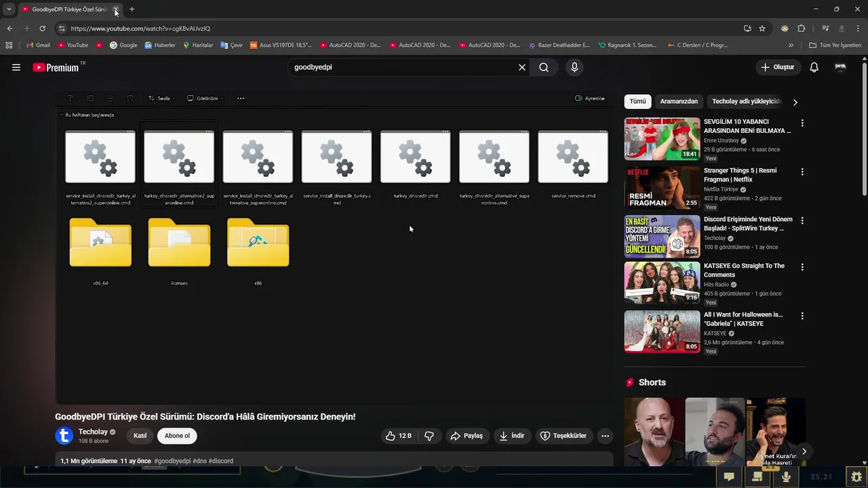Start voice search with the microphone icon

574,67
